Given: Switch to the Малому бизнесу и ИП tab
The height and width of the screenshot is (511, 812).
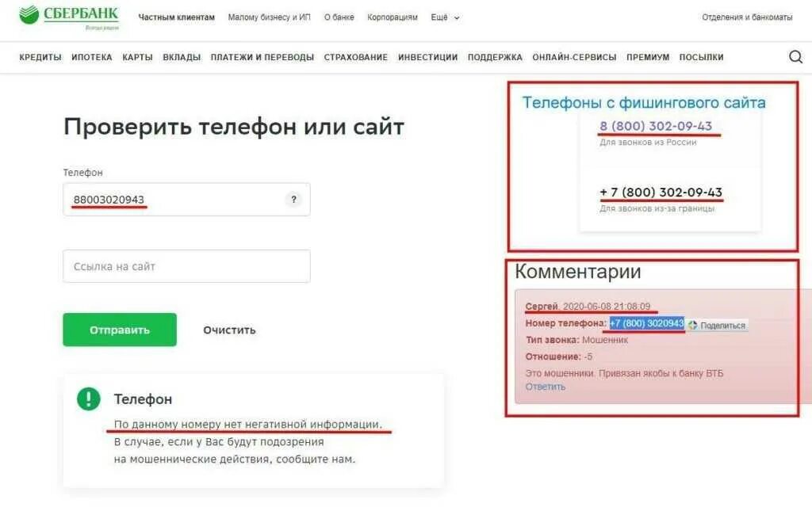Looking at the screenshot, I should (x=270, y=17).
